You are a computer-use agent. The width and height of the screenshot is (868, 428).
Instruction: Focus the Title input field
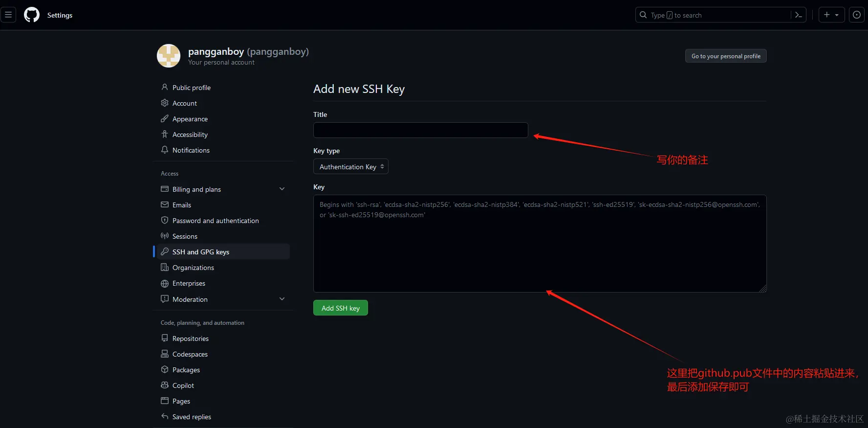420,130
